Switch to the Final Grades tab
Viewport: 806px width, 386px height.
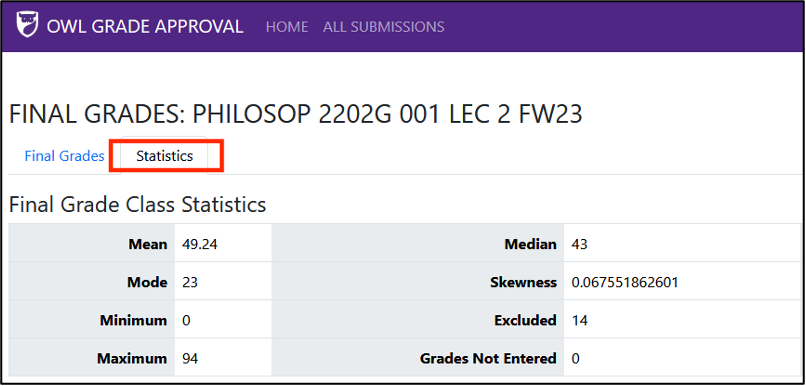(65, 156)
